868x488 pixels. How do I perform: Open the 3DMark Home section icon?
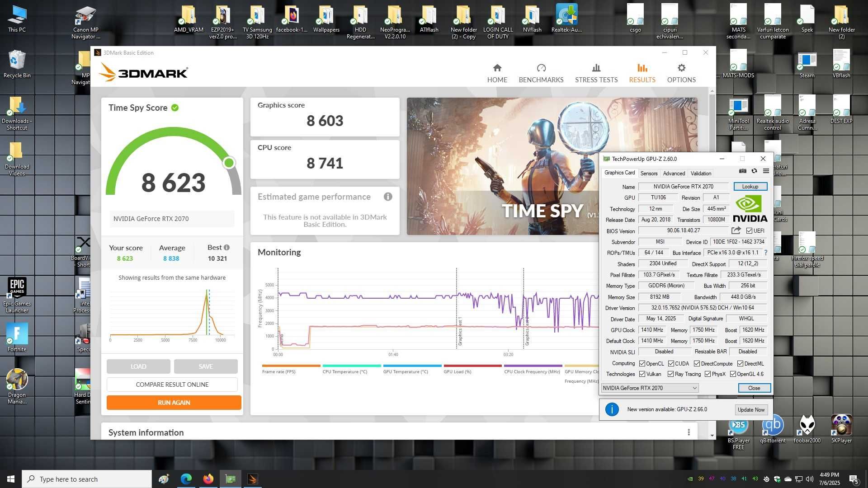tap(497, 68)
